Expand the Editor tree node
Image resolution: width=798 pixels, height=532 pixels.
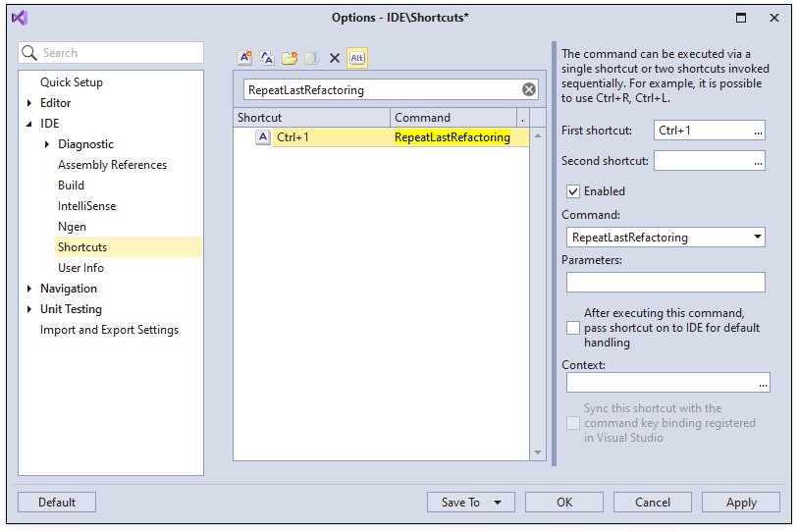29,103
